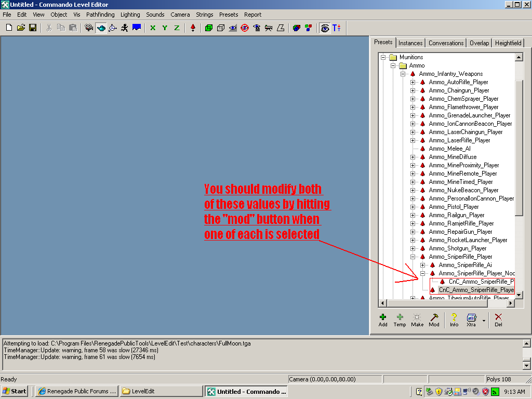Toggle Y axis restriction
This screenshot has width=532, height=399.
[x=165, y=28]
